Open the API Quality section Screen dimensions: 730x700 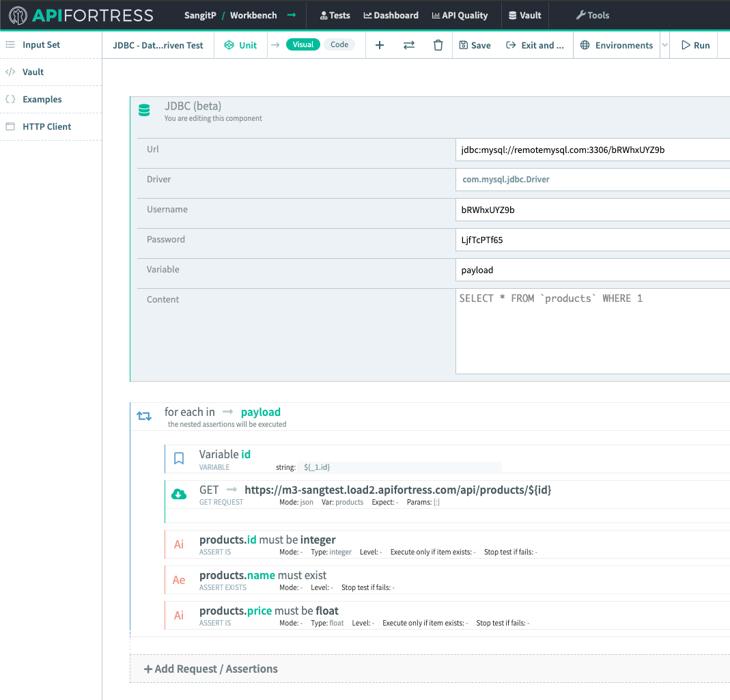(460, 14)
